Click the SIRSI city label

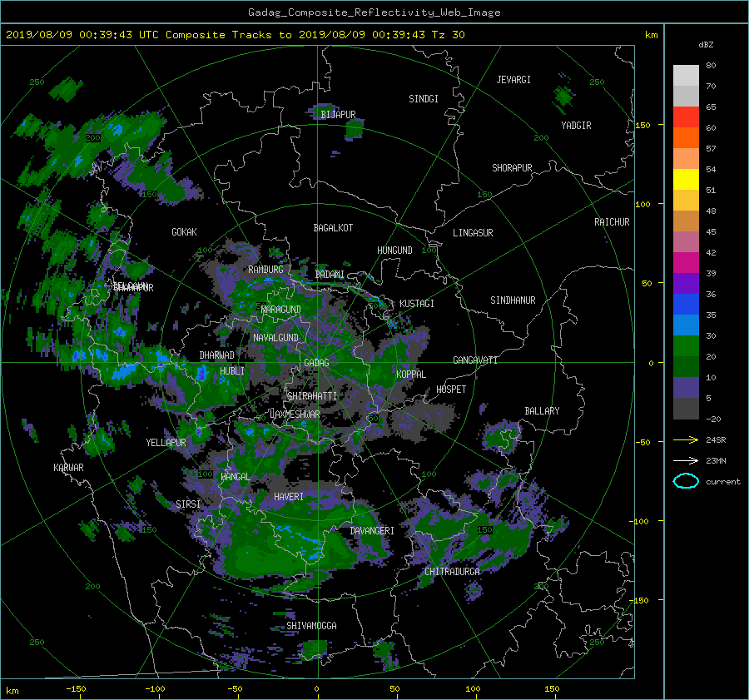(x=188, y=504)
